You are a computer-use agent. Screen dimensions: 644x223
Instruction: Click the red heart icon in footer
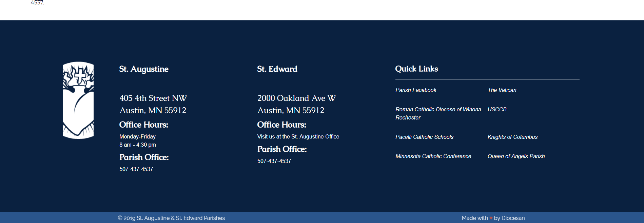(x=491, y=218)
